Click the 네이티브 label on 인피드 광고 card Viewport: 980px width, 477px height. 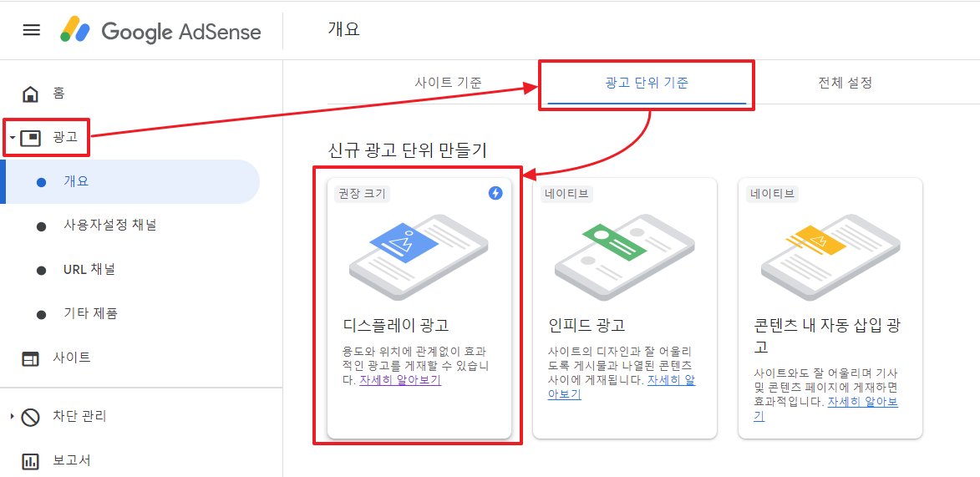click(x=567, y=194)
